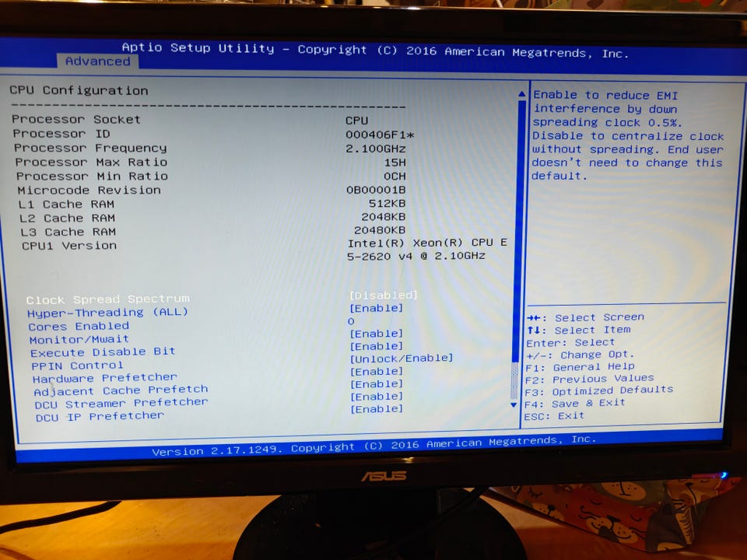Click the ESC: Exit hint
Viewport: 747px width, 560px height.
point(554,415)
